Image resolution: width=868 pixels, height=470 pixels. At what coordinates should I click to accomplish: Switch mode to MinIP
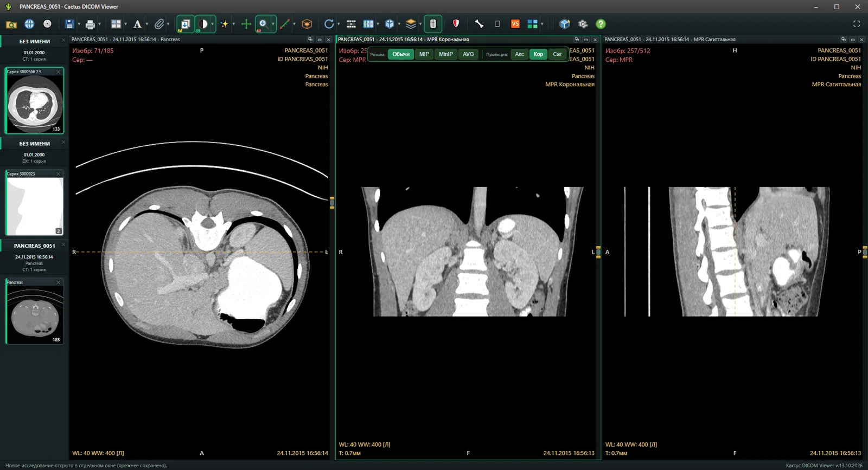coord(446,54)
